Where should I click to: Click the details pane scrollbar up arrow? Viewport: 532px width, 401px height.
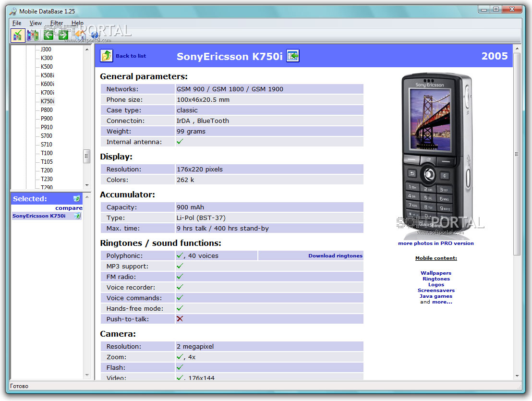(517, 49)
